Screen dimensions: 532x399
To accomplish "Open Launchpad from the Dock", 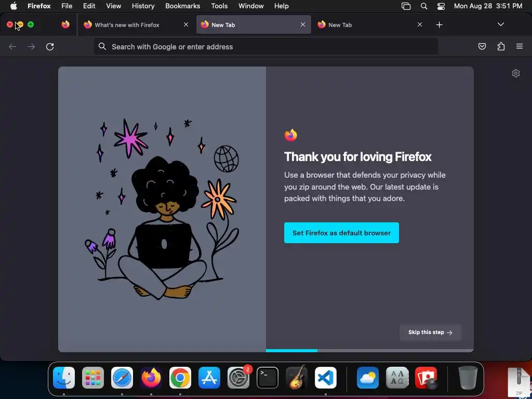I will (x=93, y=378).
